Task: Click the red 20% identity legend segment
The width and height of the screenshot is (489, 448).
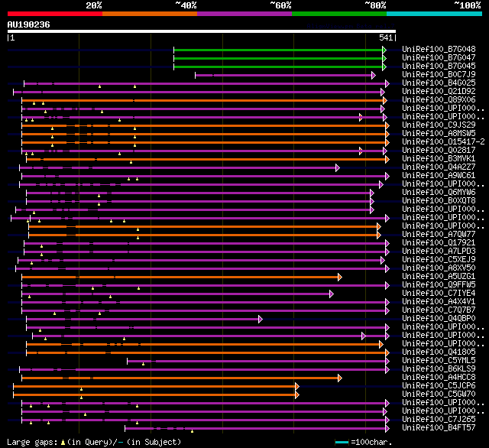Action: (x=55, y=14)
